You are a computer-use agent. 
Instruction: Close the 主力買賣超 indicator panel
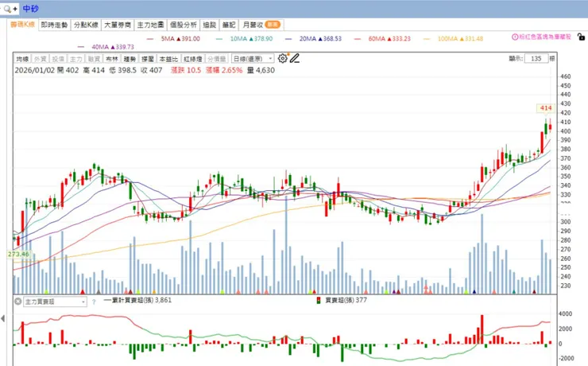pyautogui.click(x=17, y=302)
